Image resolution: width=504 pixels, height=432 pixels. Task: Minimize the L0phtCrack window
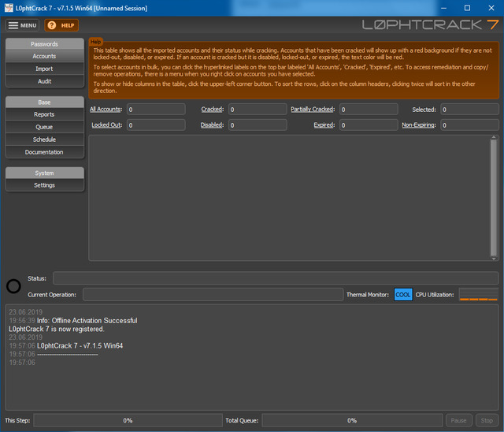pos(444,8)
